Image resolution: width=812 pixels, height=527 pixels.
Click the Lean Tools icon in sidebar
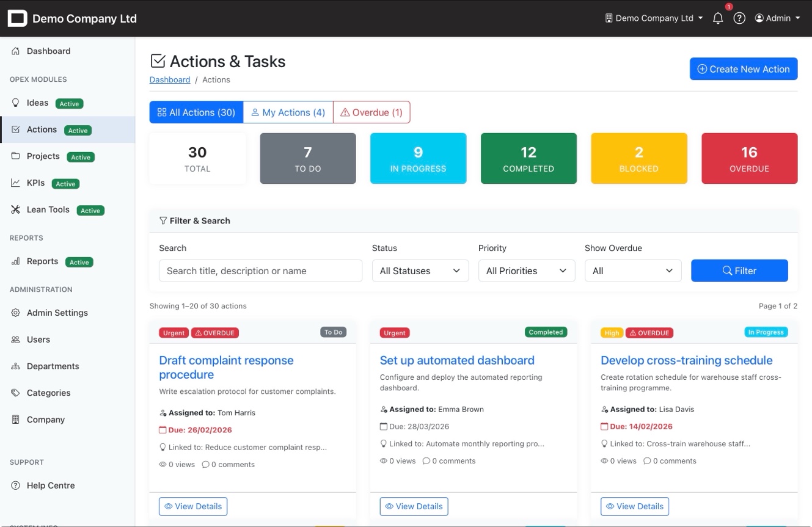click(15, 209)
